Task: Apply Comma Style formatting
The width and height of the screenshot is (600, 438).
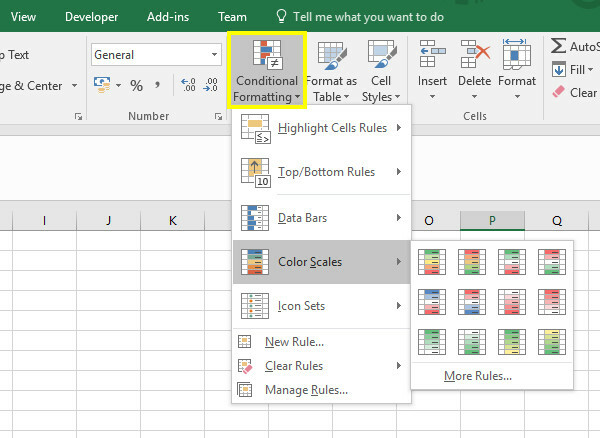Action: pos(157,85)
